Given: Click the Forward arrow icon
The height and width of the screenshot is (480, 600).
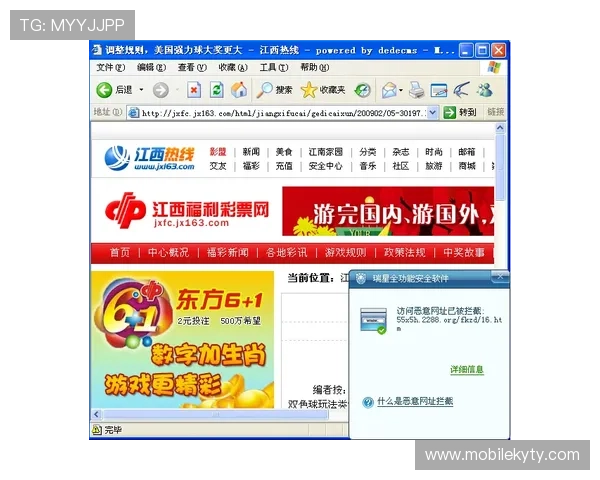Looking at the screenshot, I should tap(161, 90).
